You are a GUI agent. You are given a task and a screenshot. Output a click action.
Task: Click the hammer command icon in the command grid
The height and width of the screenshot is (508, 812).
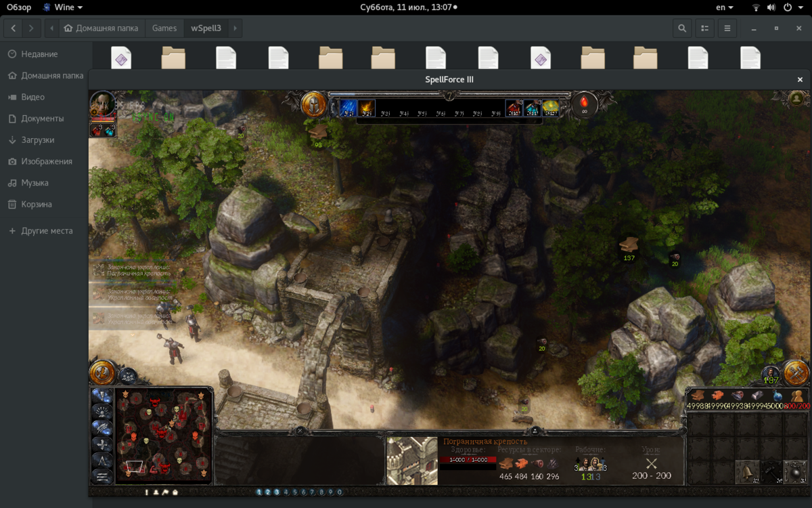click(771, 471)
